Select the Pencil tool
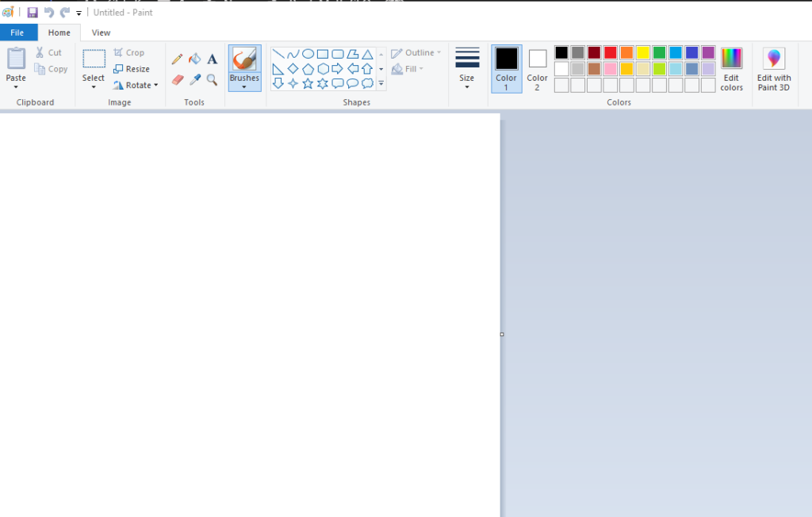This screenshot has width=812, height=517. (177, 59)
